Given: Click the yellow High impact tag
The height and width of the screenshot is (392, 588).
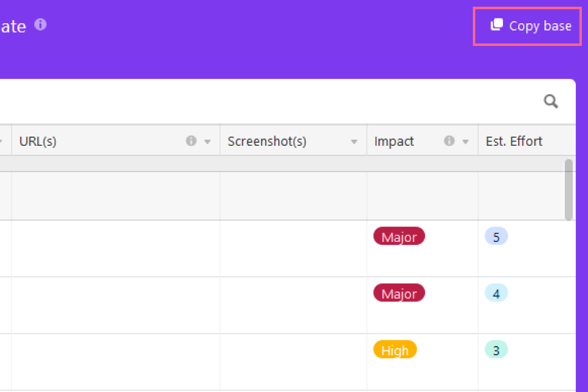Looking at the screenshot, I should (395, 350).
